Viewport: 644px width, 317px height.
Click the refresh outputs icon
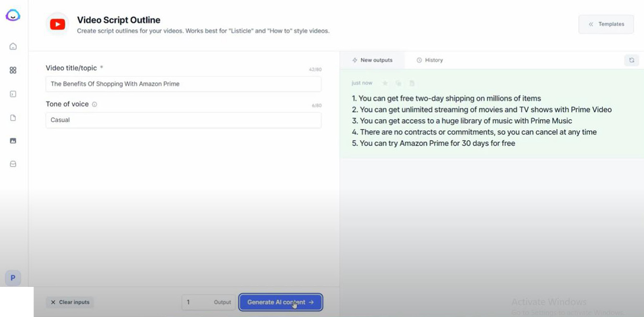pos(632,60)
